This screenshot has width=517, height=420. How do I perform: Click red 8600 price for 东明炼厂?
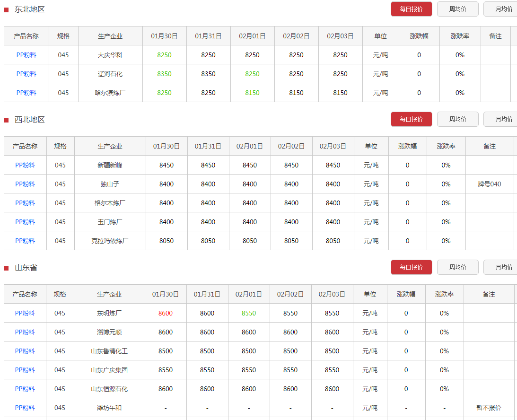tap(166, 313)
